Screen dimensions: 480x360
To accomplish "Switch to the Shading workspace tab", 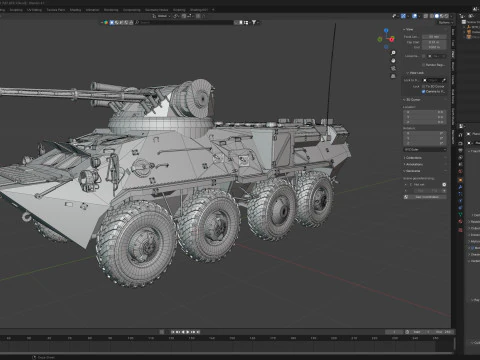I will click(76, 10).
